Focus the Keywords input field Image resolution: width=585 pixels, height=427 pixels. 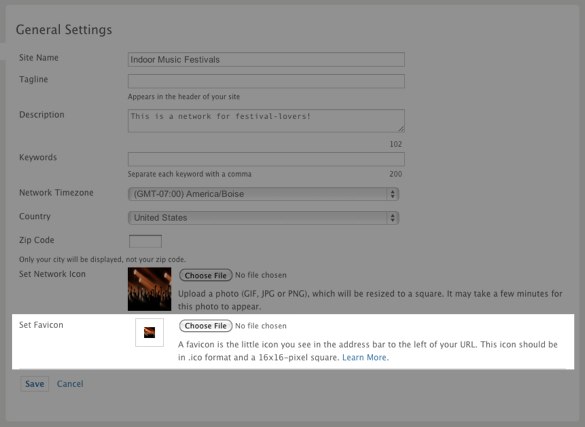(x=266, y=159)
